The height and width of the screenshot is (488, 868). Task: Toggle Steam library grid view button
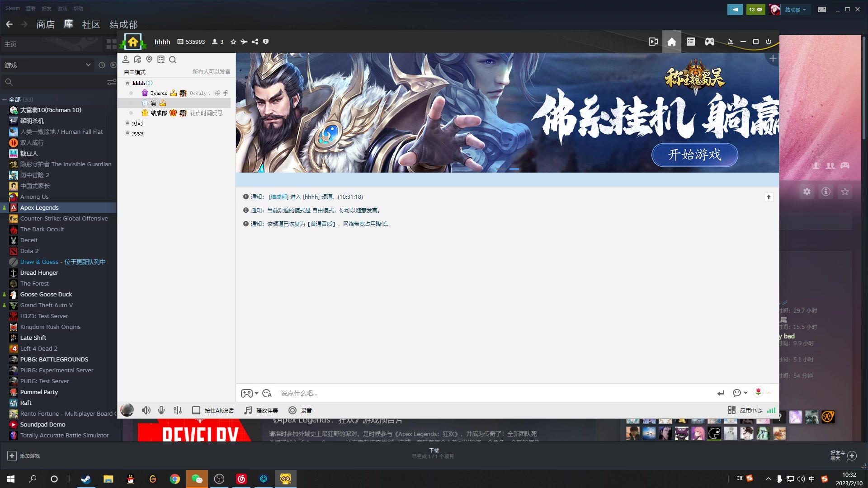111,44
